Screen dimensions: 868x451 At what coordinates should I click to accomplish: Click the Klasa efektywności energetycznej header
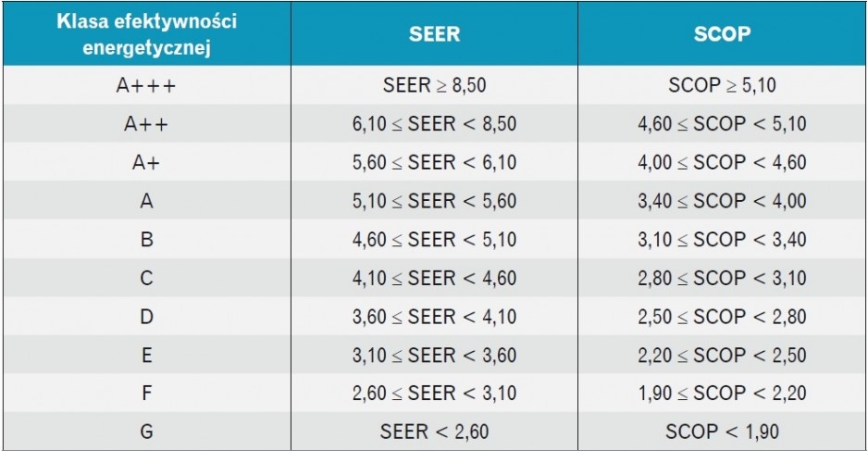point(147,33)
